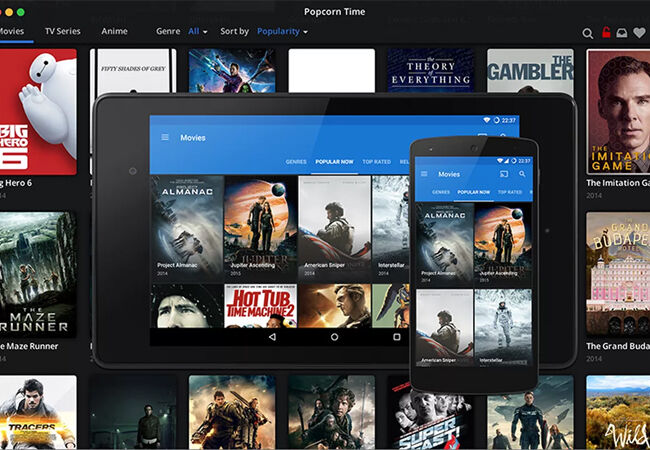
Task: Select the GENRES tab on the phone
Action: [441, 192]
